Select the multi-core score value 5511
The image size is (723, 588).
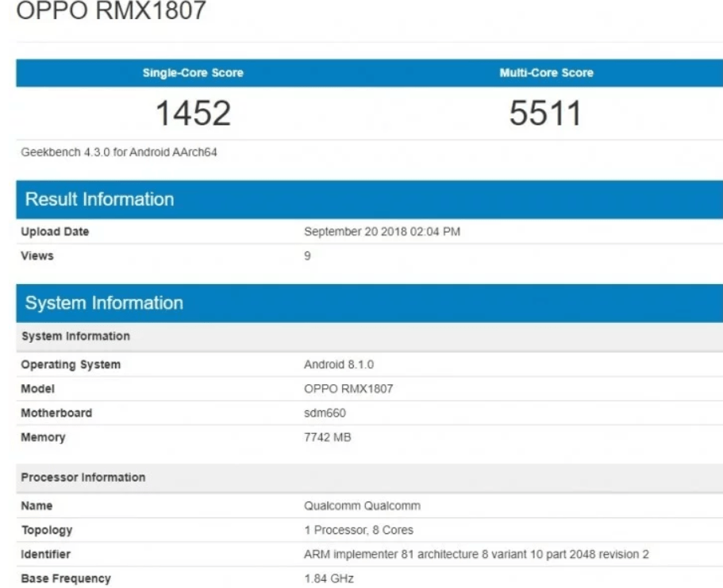(546, 114)
